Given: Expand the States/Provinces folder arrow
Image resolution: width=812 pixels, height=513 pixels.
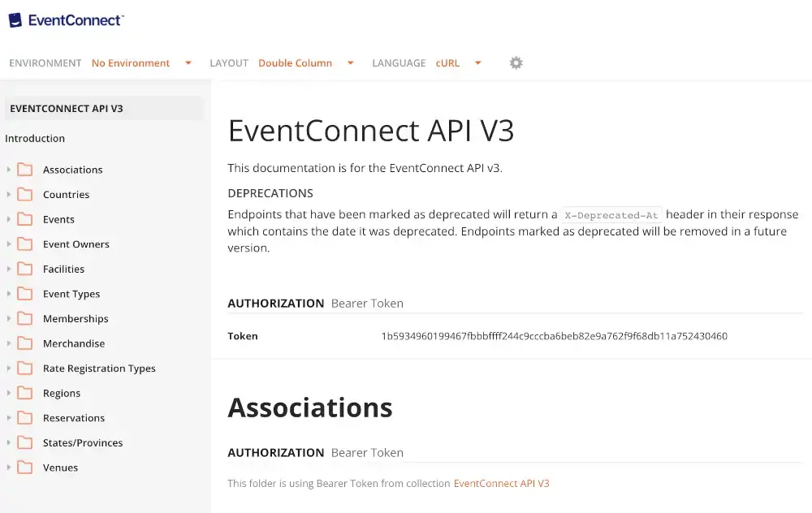Looking at the screenshot, I should 9,443.
